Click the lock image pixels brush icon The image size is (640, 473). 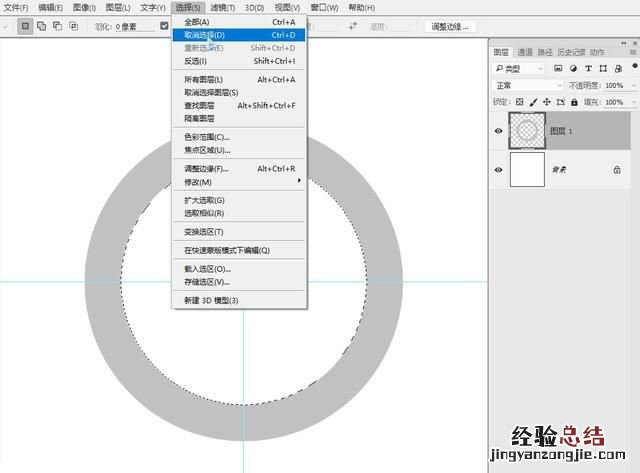[x=533, y=102]
